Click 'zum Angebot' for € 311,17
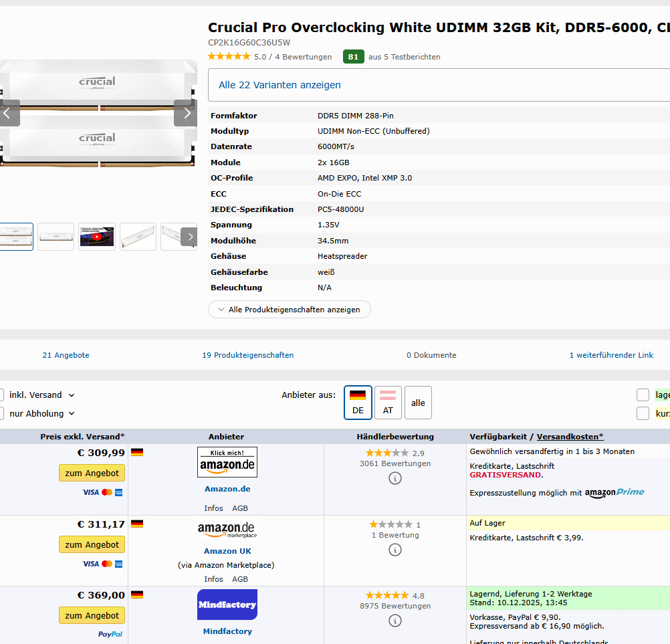Viewport: 670px width, 644px height. pos(92,544)
